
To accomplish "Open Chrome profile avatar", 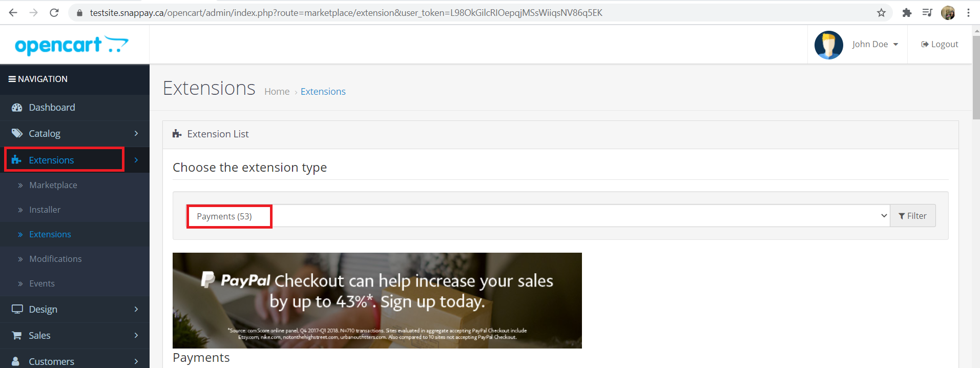I will [948, 13].
